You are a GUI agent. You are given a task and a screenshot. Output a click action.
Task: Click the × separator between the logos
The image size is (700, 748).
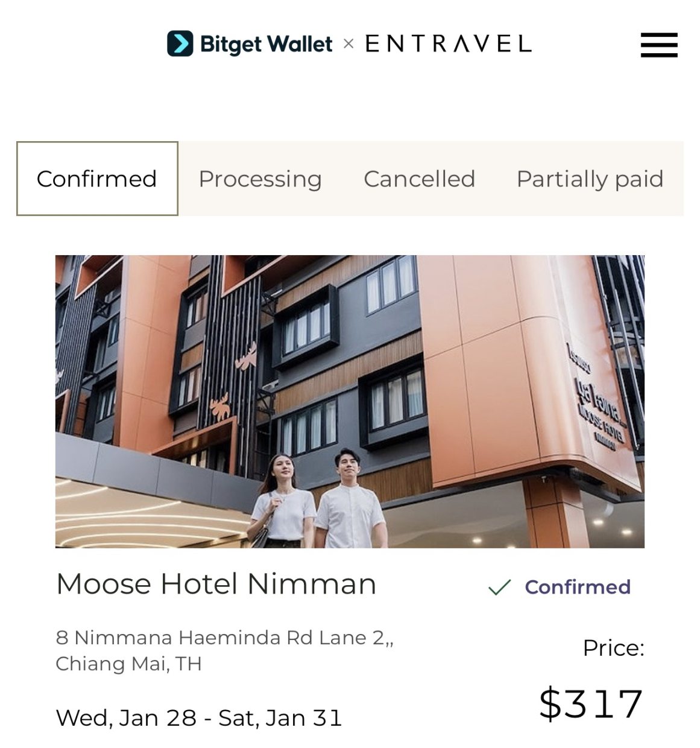(348, 43)
